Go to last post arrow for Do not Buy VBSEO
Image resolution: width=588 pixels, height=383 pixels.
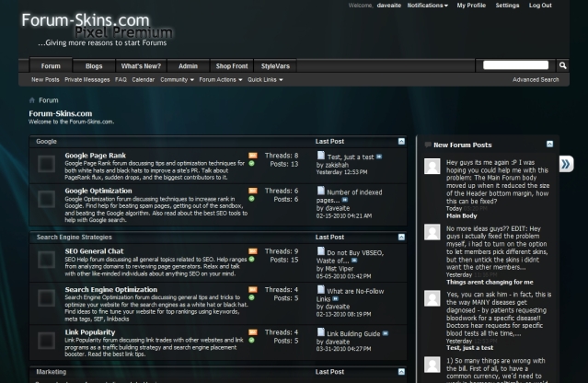pyautogui.click(x=354, y=261)
